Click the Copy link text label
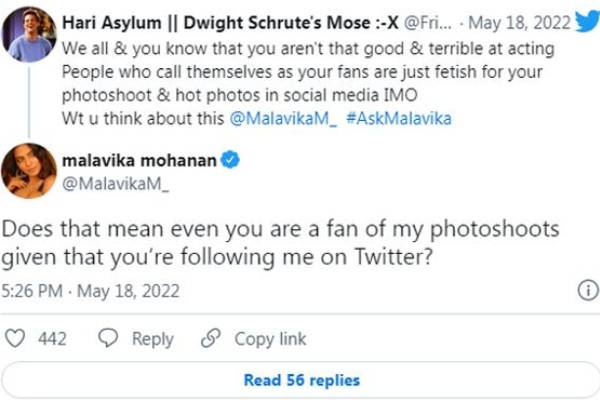Screen dimensions: 600x400 (x=270, y=339)
